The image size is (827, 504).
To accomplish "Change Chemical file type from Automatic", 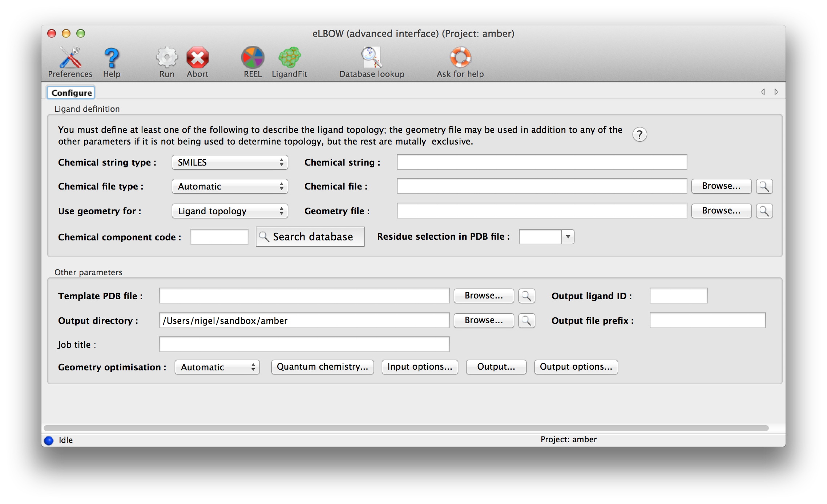I will [229, 186].
